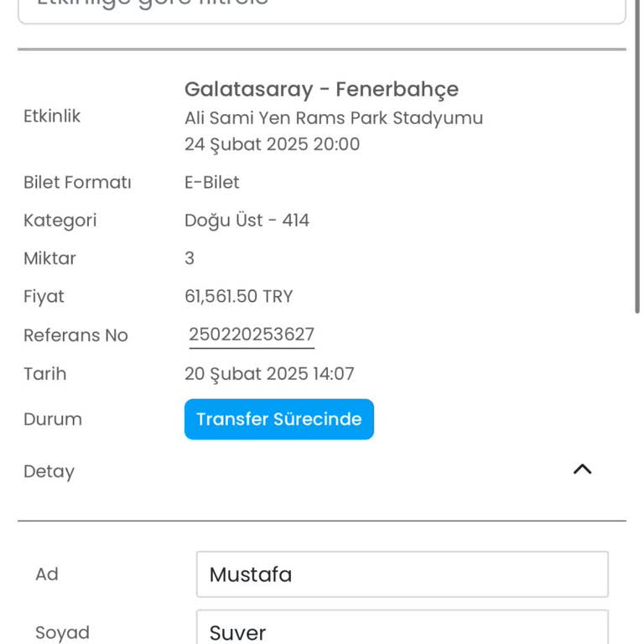Click the Referans No label
The image size is (644, 644).
point(76,335)
